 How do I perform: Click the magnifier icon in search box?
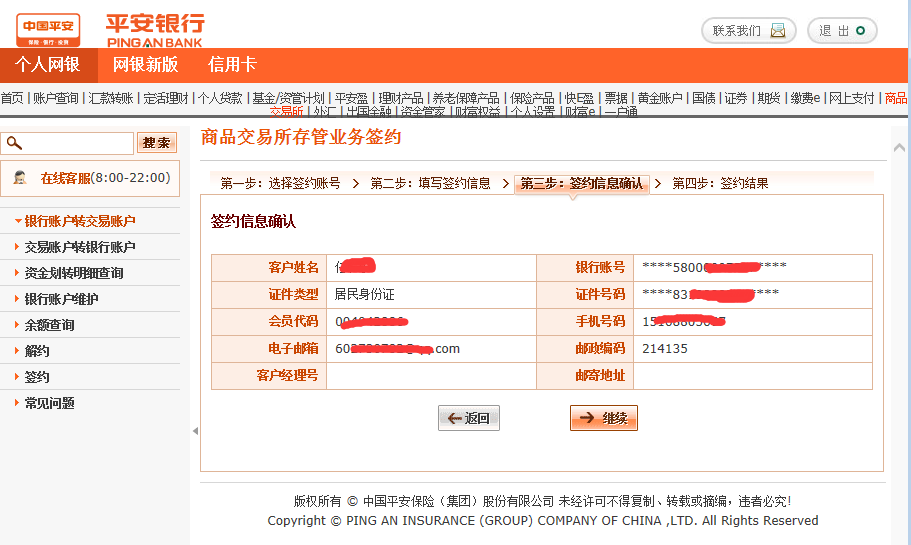click(x=14, y=143)
